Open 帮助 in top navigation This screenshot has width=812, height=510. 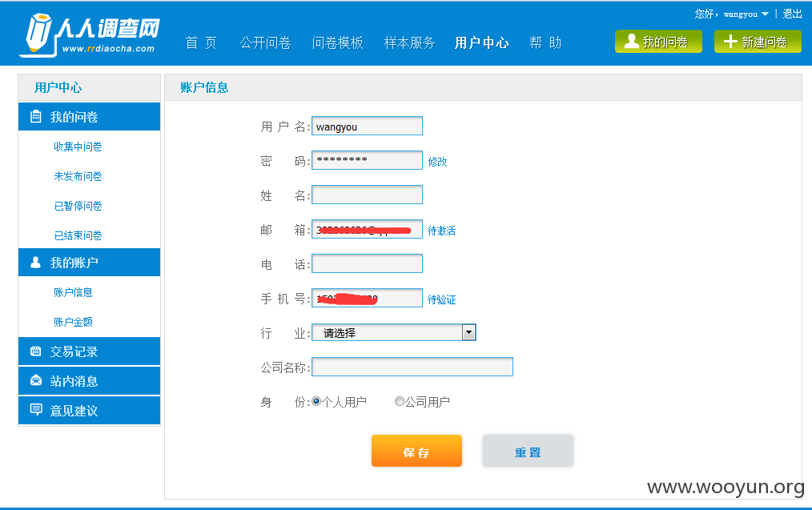pyautogui.click(x=545, y=42)
